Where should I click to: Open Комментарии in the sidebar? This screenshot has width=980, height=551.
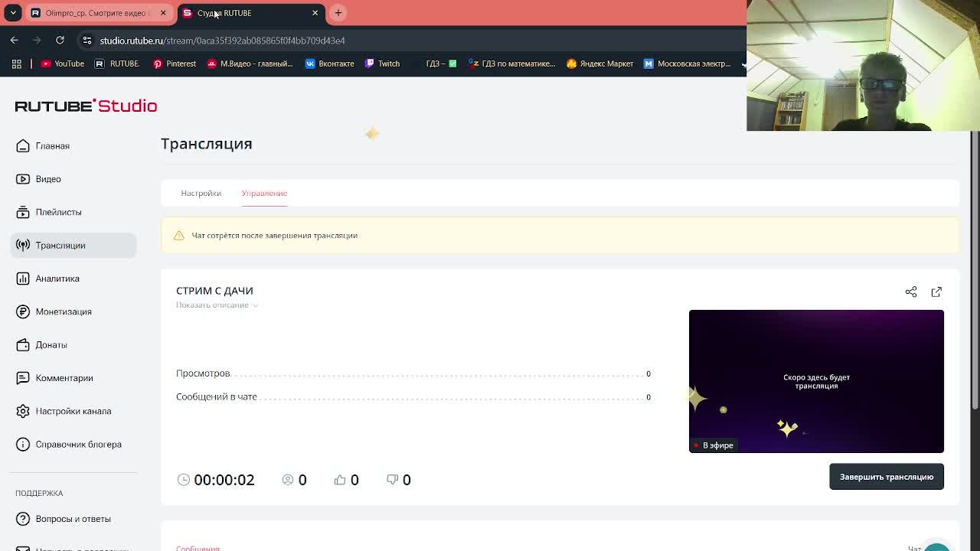(x=54, y=378)
